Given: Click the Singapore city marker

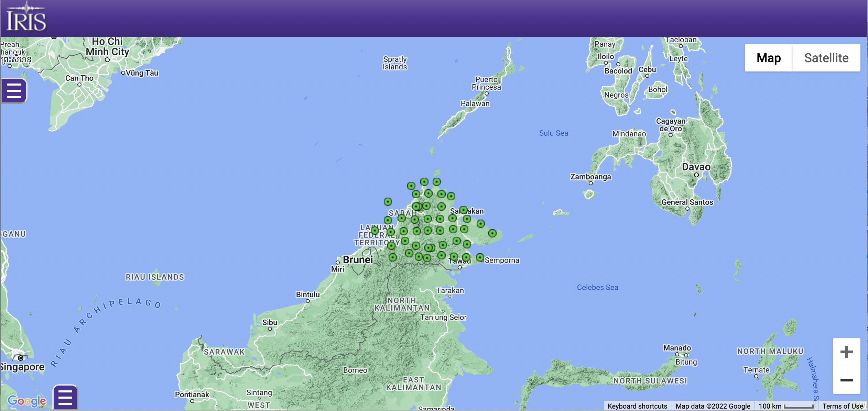Looking at the screenshot, I should [x=21, y=358].
